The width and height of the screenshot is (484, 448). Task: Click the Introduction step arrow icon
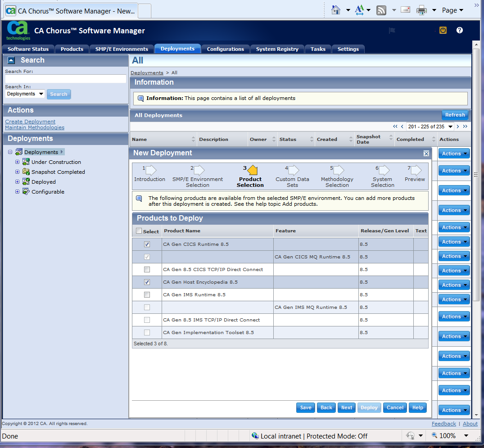point(151,170)
